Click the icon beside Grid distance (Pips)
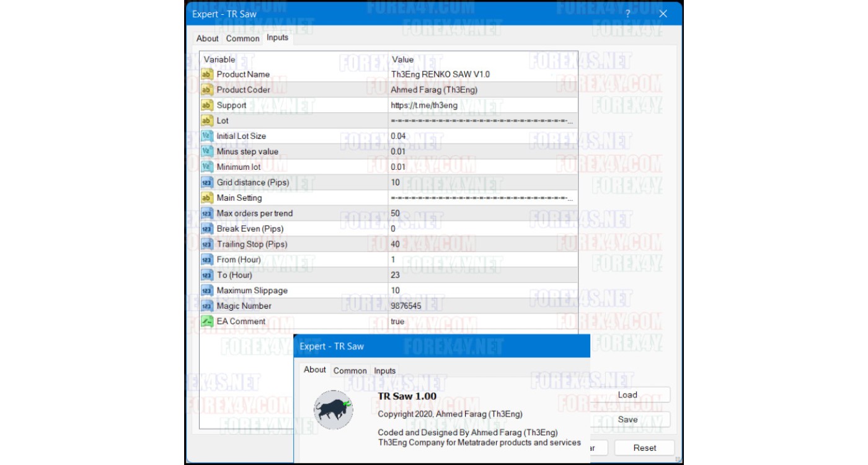 coord(207,182)
